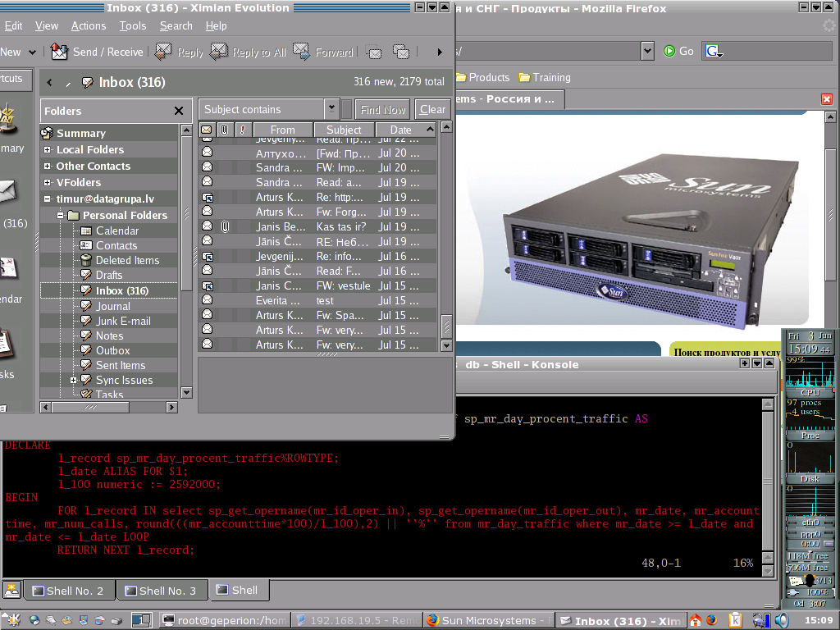
Task: Close the Folders pane
Action: coord(179,111)
